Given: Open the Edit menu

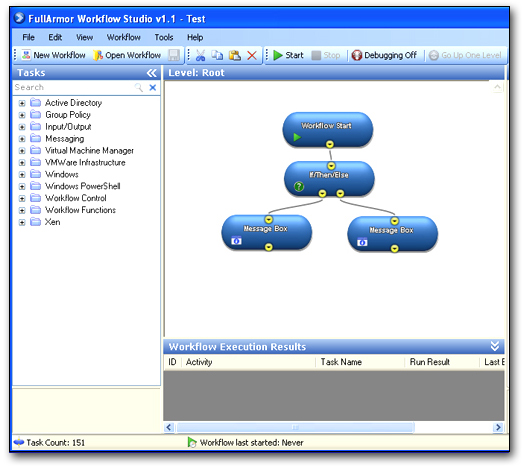Looking at the screenshot, I should 55,37.
